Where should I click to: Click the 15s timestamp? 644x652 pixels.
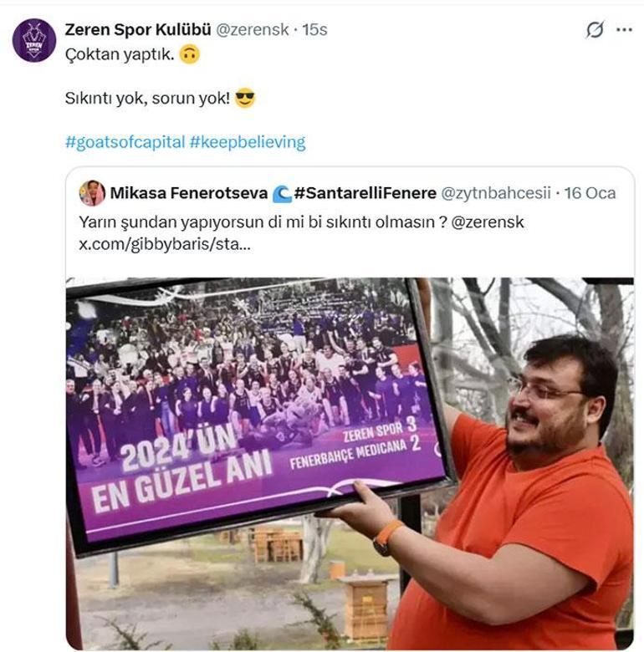click(x=315, y=29)
